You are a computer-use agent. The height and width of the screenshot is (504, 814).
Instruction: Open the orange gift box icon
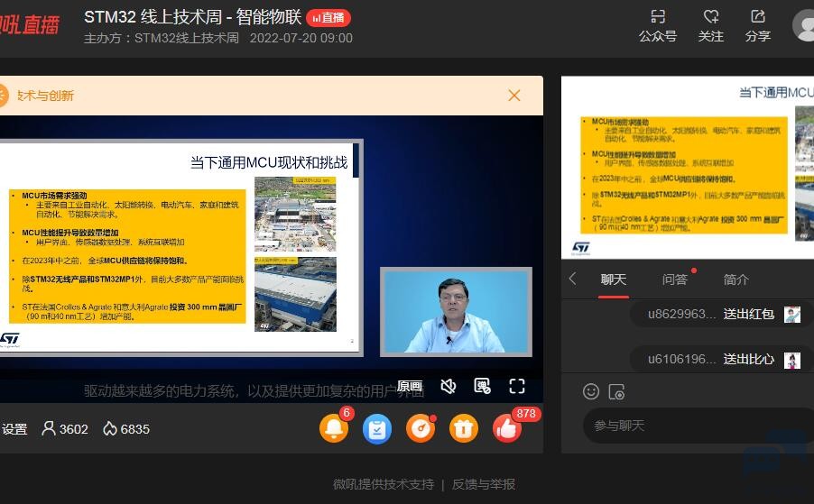[464, 429]
